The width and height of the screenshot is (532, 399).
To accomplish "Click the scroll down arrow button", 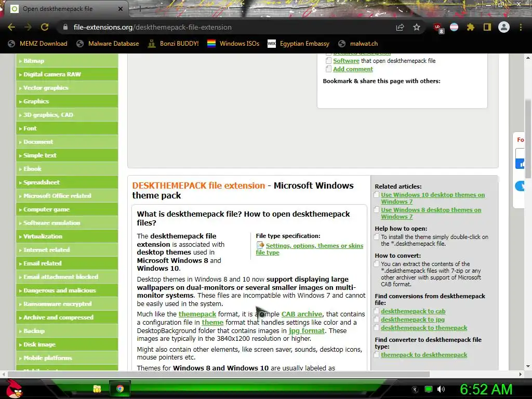I will tap(528, 366).
